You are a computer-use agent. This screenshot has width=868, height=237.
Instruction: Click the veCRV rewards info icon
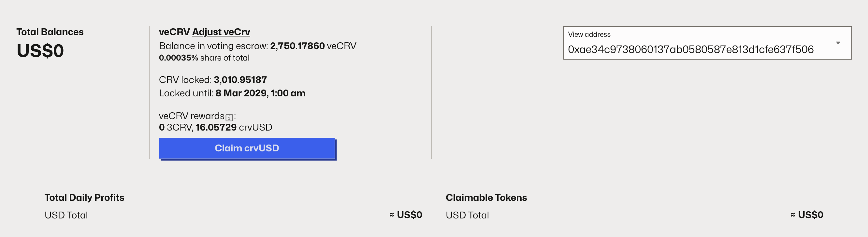pos(229,118)
